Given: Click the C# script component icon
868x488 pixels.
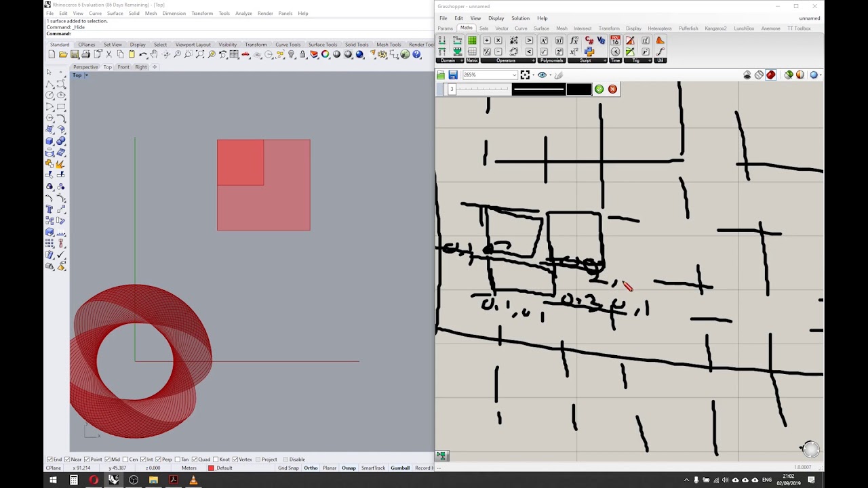Looking at the screenshot, I should [x=589, y=41].
